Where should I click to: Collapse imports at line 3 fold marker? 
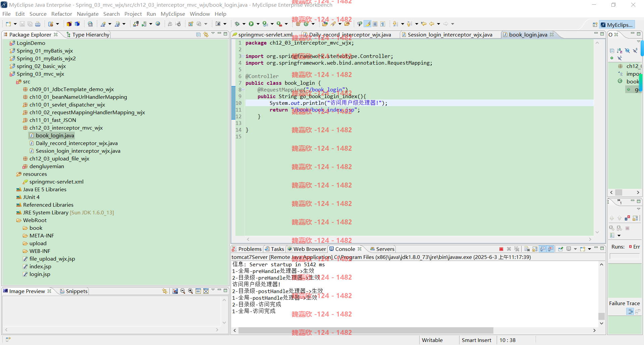pyautogui.click(x=243, y=56)
